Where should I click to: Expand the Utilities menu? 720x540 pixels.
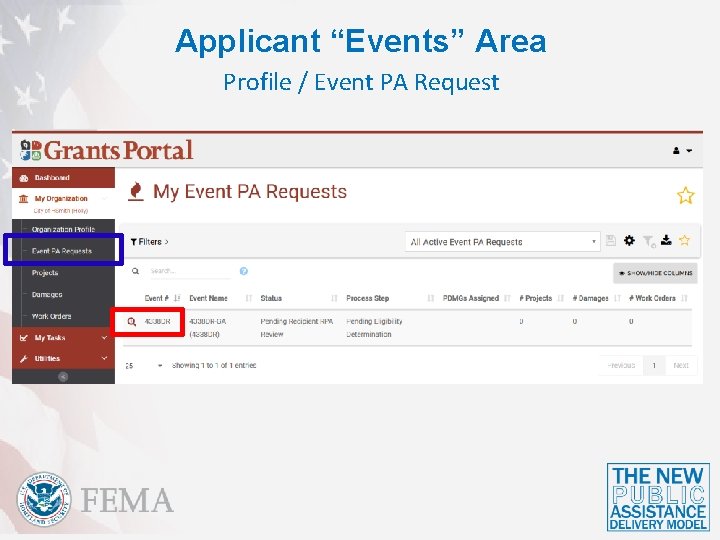[63, 359]
